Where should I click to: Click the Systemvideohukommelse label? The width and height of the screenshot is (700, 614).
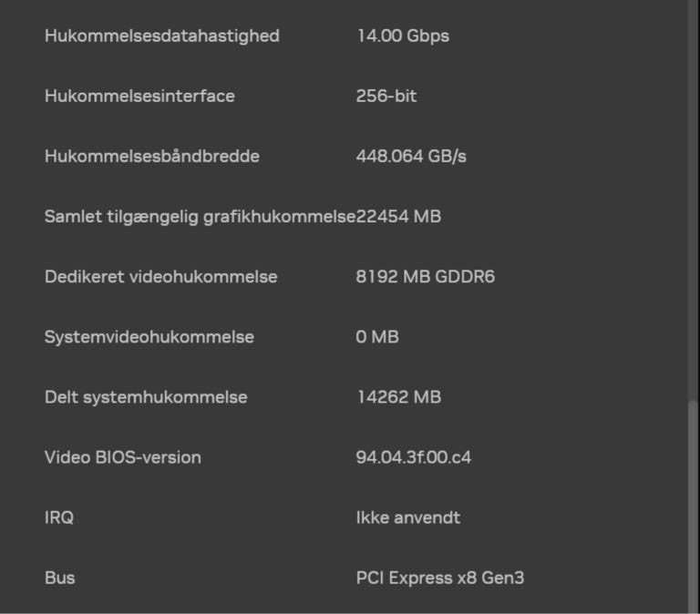click(149, 337)
